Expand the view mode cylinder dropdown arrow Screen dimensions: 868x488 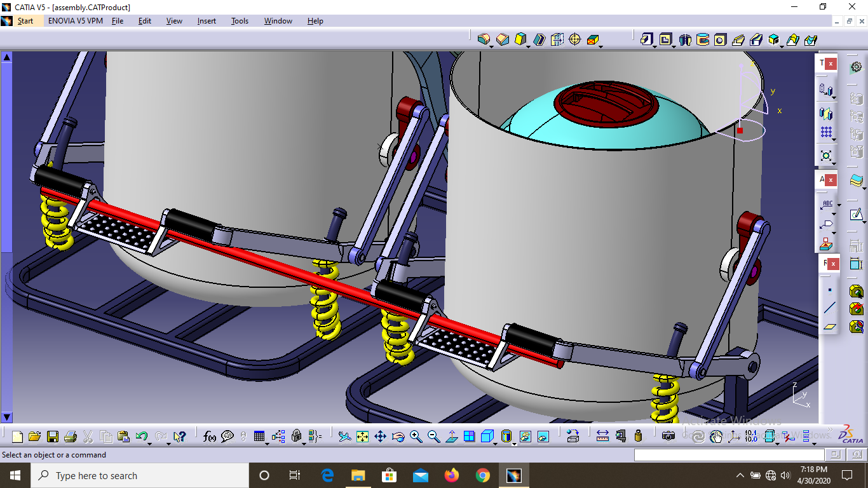pos(513,442)
